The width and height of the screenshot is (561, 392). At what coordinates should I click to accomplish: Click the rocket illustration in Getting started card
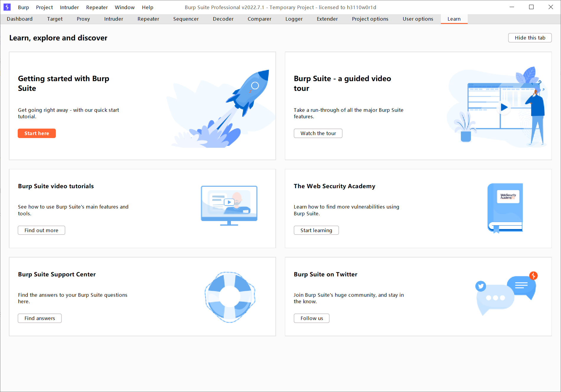click(221, 109)
